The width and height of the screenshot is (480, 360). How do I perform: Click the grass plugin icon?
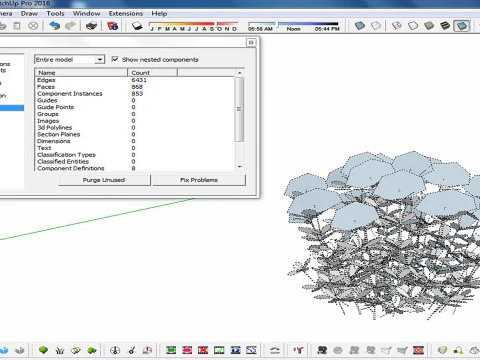pyautogui.click(x=60, y=350)
